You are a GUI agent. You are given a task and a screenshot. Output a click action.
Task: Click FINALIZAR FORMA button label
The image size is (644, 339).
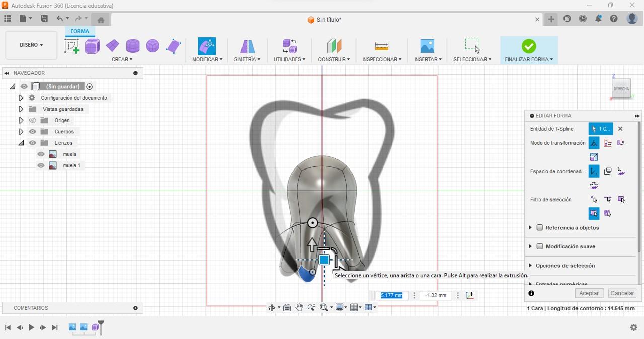point(529,59)
